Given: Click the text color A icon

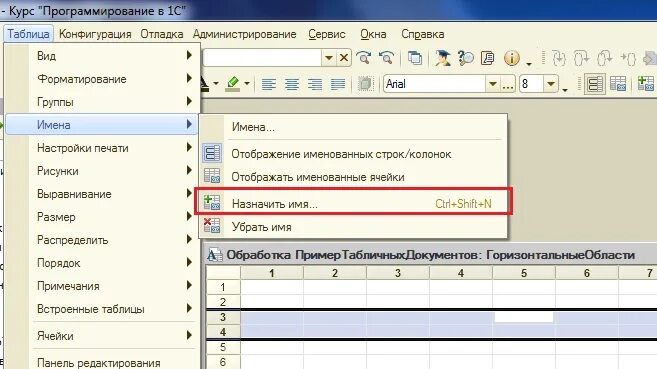Looking at the screenshot, I should click(204, 84).
